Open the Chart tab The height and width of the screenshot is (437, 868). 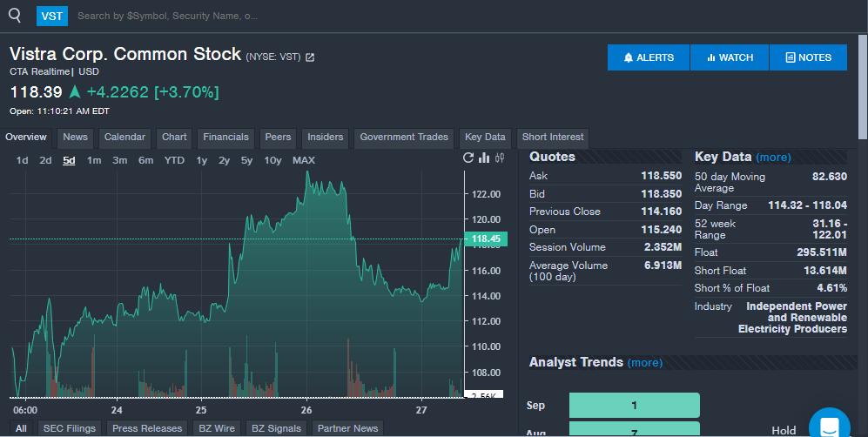[174, 138]
